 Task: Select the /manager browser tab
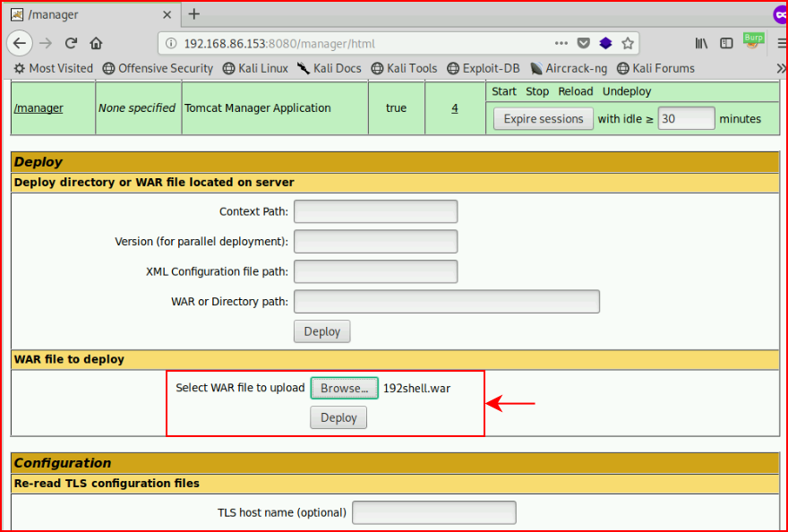pos(91,14)
